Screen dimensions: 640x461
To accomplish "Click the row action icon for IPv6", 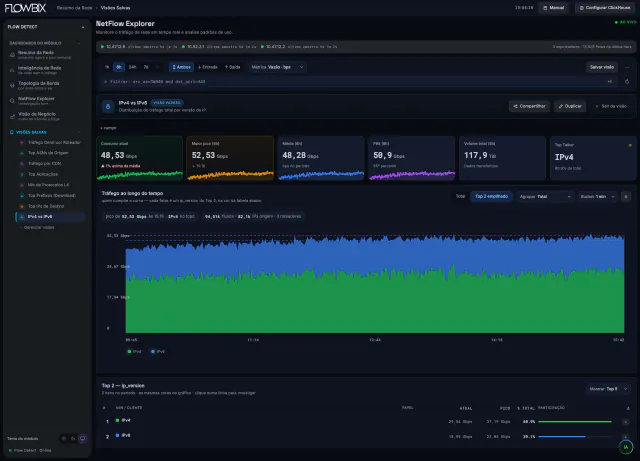I will 626,437.
